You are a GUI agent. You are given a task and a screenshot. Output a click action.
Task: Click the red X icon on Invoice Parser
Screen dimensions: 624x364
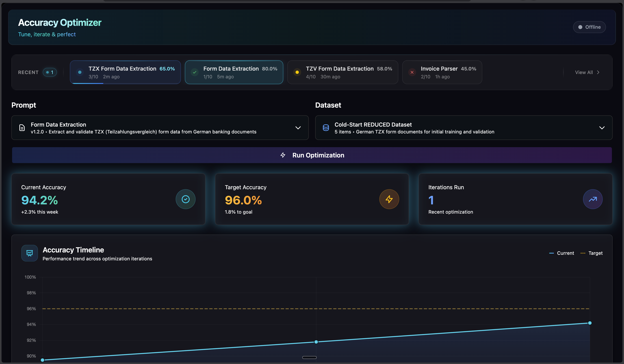pos(412,72)
